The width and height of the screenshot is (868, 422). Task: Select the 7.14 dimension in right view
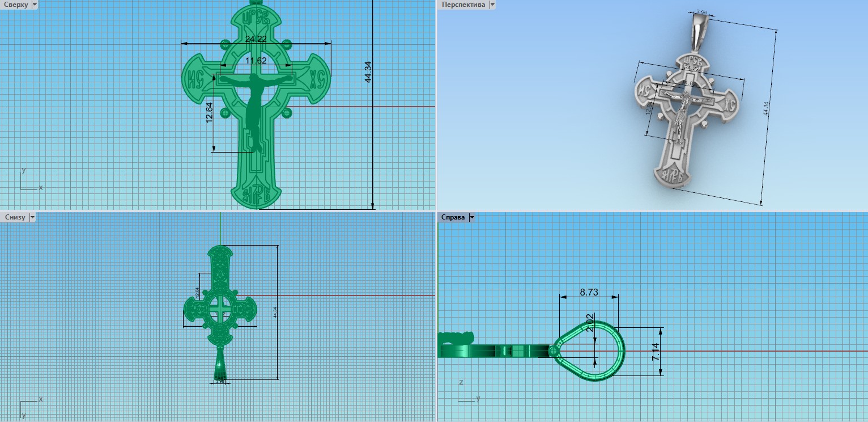(656, 352)
